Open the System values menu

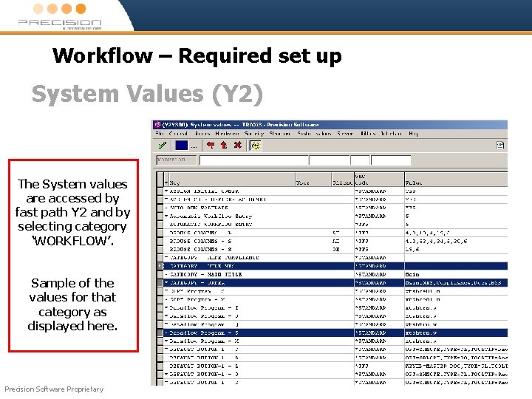tap(314, 133)
